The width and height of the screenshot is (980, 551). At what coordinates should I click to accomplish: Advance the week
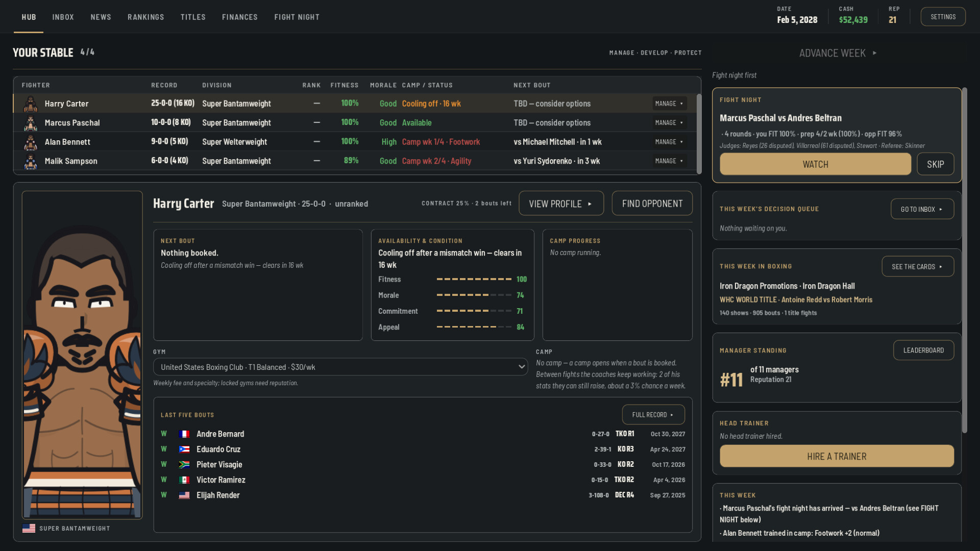[x=838, y=53]
